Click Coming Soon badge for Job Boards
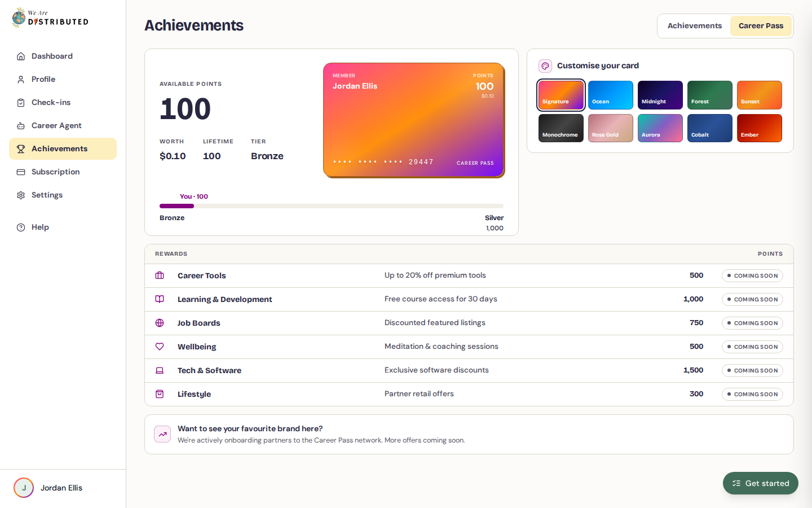The width and height of the screenshot is (812, 508). (752, 323)
